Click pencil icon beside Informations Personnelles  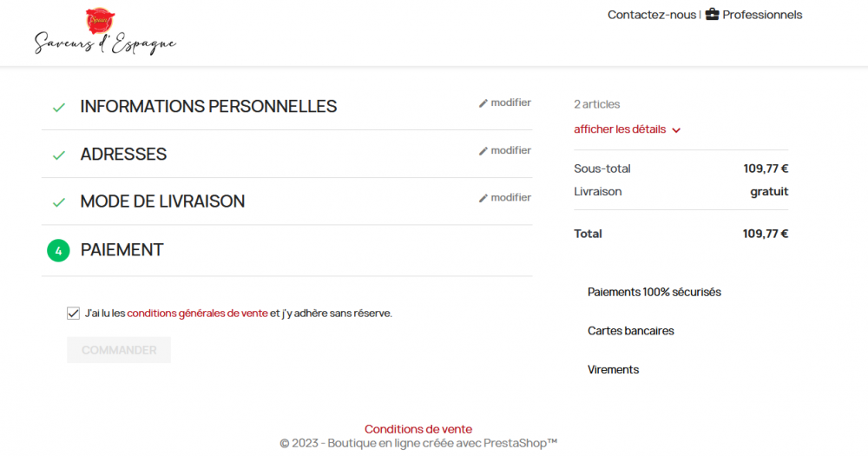(483, 103)
